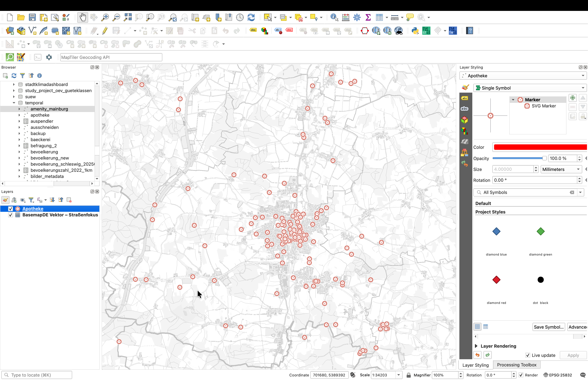Open the Apotheke layer selector dropdown

coord(523,76)
